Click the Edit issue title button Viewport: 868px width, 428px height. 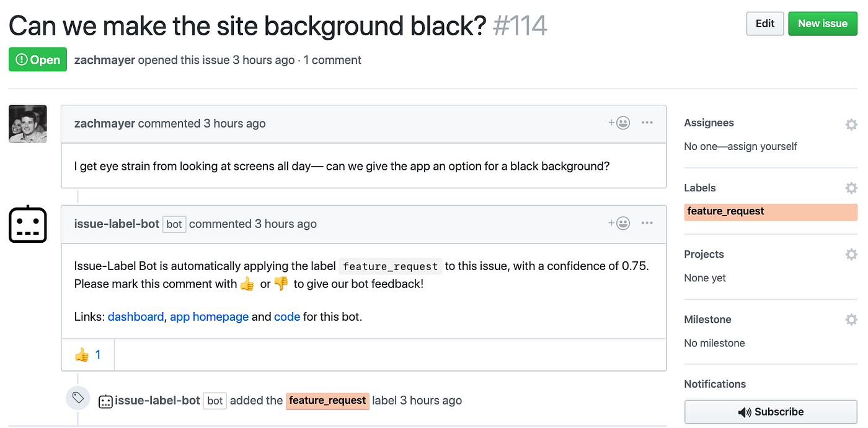pos(765,24)
